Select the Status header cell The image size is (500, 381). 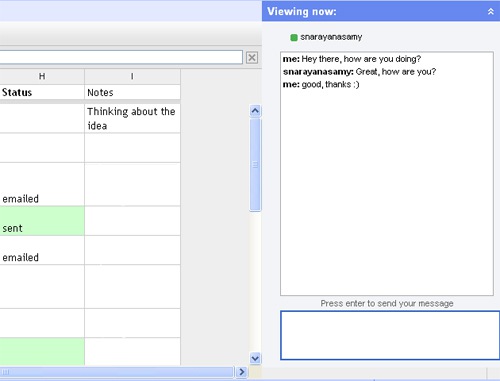[42, 92]
